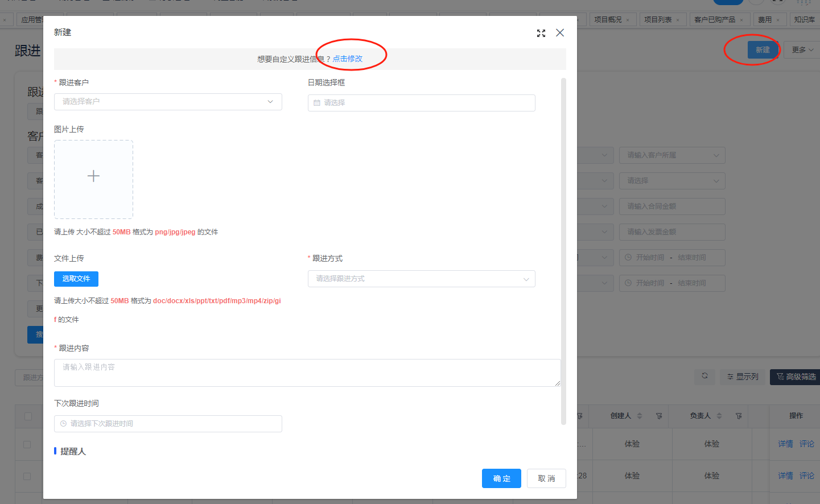Switch to the 项目概况 tab
Image resolution: width=820 pixels, height=504 pixels.
click(x=608, y=20)
